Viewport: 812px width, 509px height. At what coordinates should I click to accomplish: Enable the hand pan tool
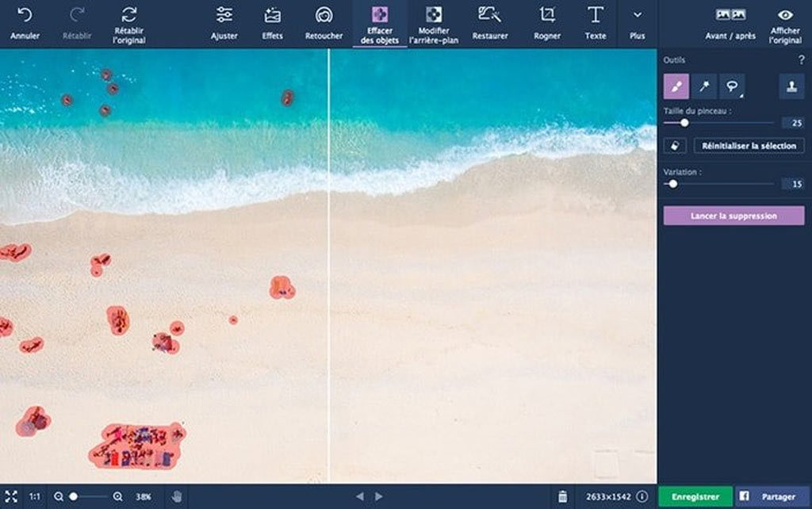pyautogui.click(x=177, y=496)
